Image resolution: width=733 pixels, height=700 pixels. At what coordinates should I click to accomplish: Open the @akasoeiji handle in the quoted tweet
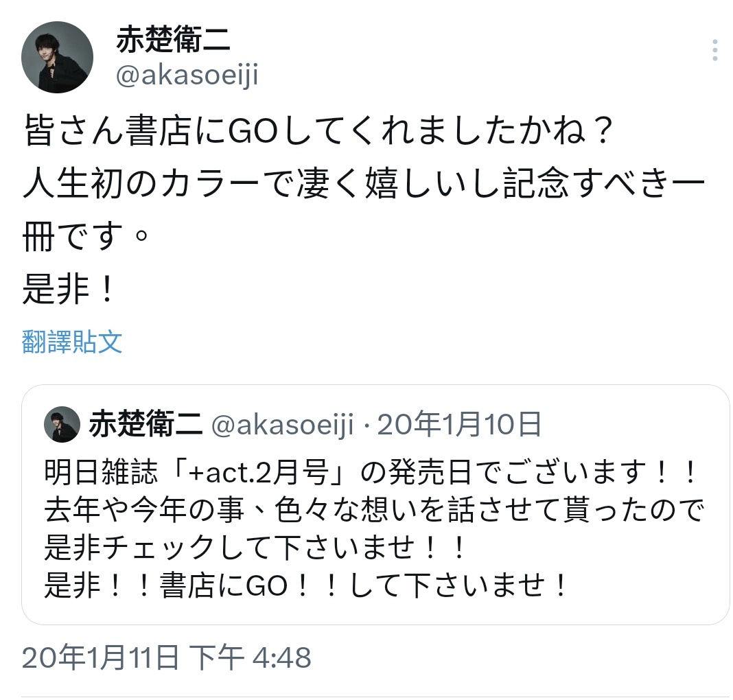283,425
